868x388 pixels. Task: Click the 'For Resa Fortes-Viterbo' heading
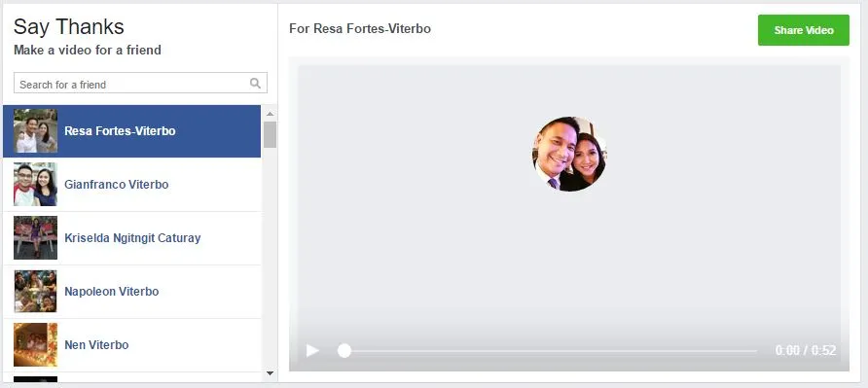click(x=360, y=29)
